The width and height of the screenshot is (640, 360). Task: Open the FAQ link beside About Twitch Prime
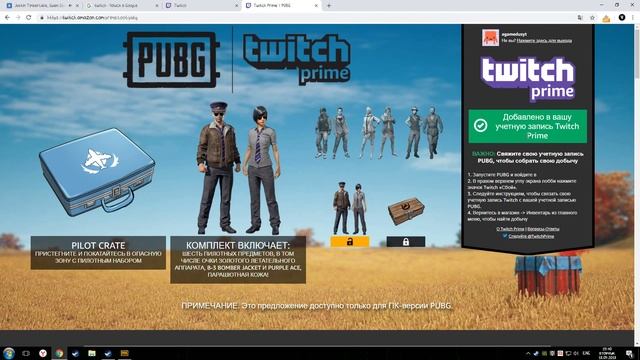click(543, 229)
